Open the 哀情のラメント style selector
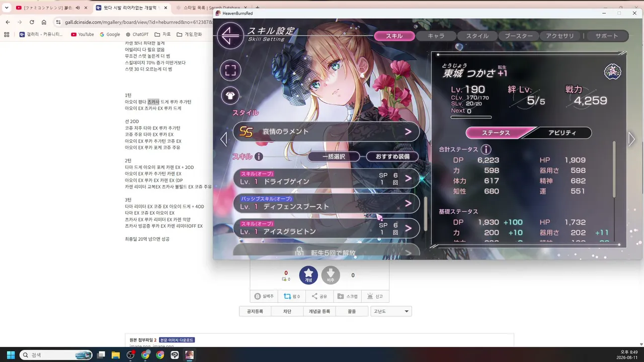Screen dimensions: 644x362 (x=326, y=132)
